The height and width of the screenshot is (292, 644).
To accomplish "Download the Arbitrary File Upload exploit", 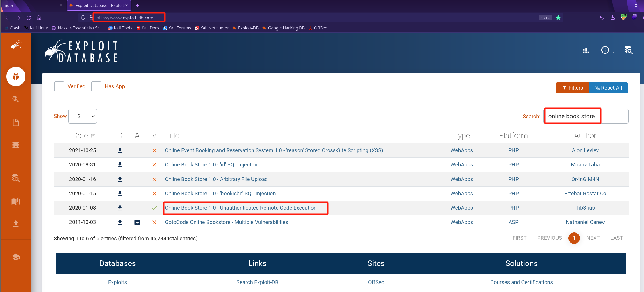I will coord(120,179).
